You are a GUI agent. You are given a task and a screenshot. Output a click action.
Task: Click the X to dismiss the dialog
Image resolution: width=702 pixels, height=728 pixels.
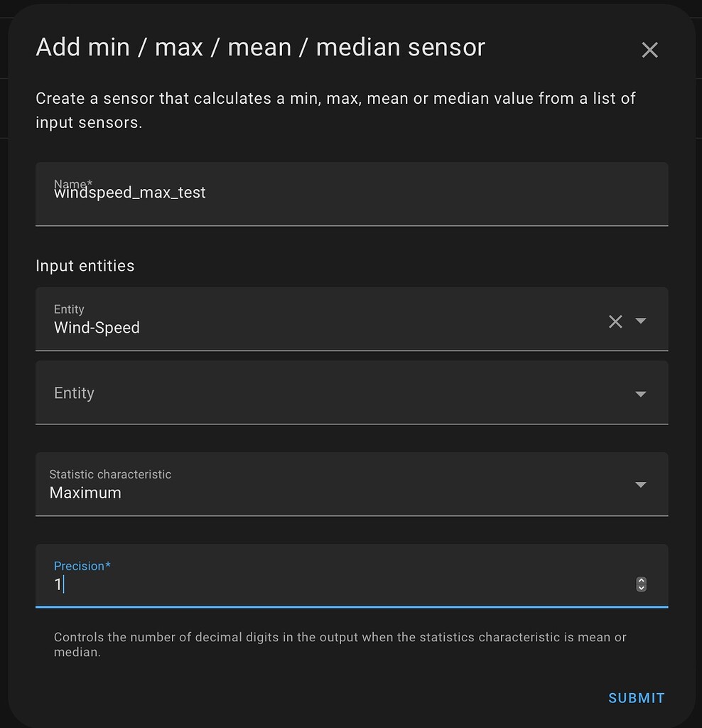[649, 49]
